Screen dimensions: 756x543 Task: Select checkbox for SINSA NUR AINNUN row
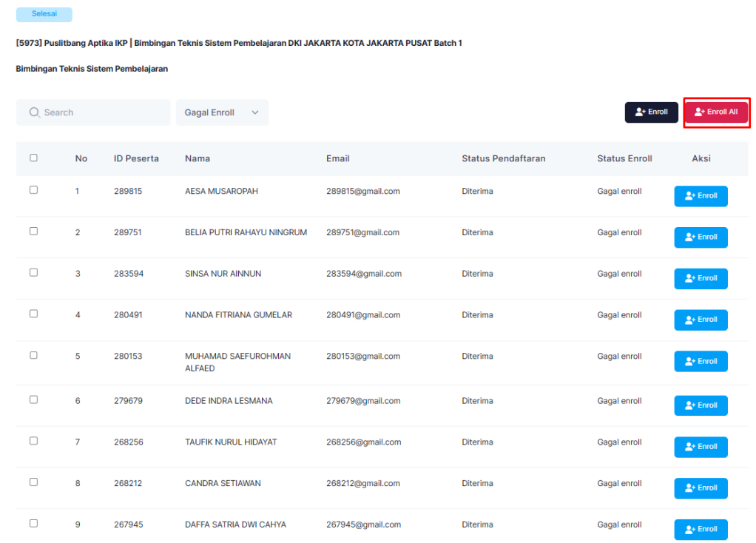[x=33, y=272]
